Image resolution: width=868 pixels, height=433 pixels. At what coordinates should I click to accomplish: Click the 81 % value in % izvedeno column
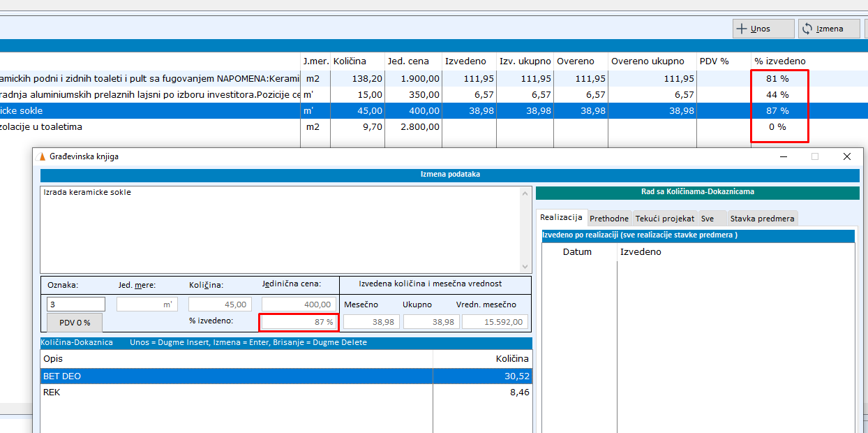click(777, 78)
